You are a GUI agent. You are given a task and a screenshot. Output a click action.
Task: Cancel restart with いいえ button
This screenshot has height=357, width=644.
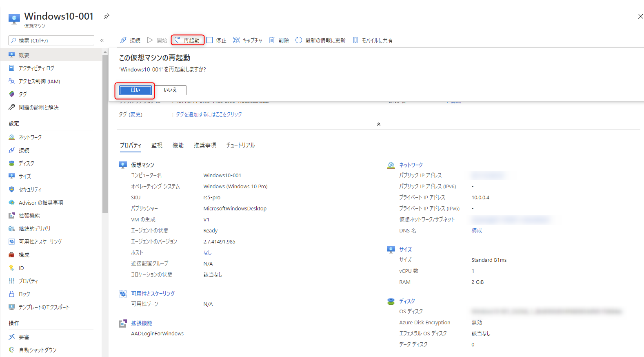170,90
